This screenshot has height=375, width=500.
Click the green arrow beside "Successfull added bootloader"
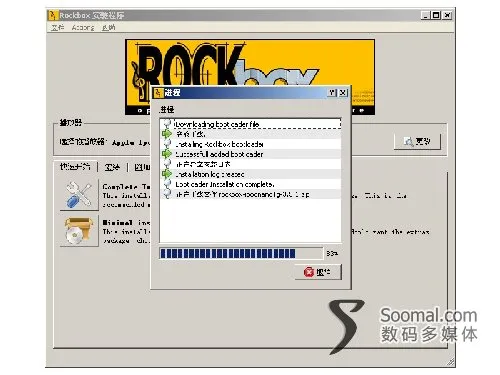[x=167, y=154]
